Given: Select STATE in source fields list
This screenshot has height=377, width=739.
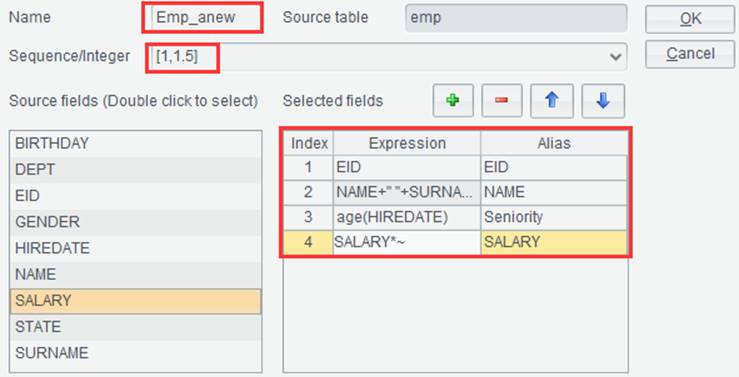Looking at the screenshot, I should (x=136, y=327).
